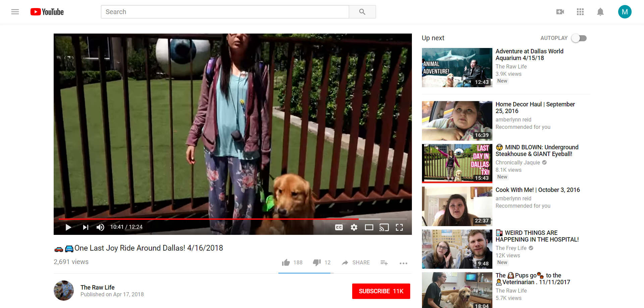Open Adventure at Dallas World Aquarium thumbnail
The image size is (644, 308).
[x=457, y=67]
